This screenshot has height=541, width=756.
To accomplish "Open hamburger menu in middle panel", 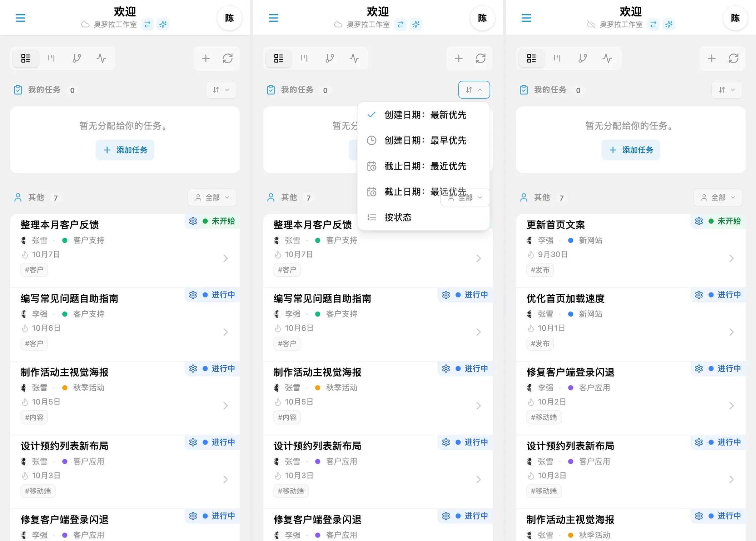I will [273, 18].
